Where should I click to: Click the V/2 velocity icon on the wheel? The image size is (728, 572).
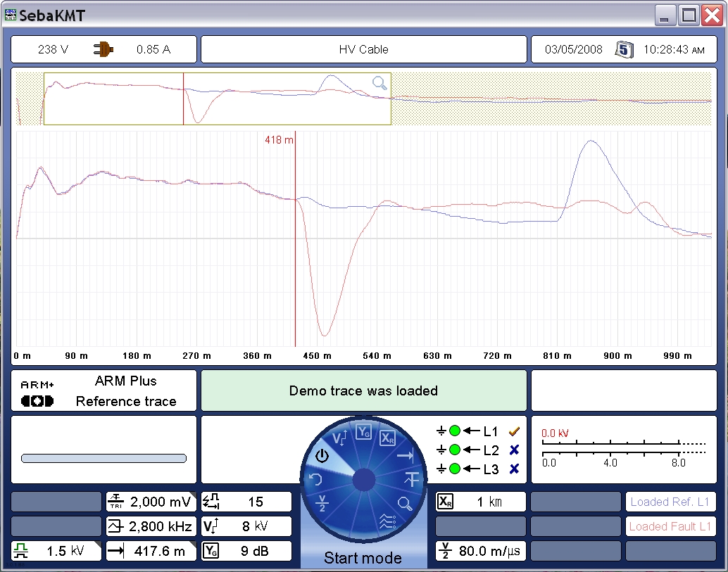tap(322, 504)
